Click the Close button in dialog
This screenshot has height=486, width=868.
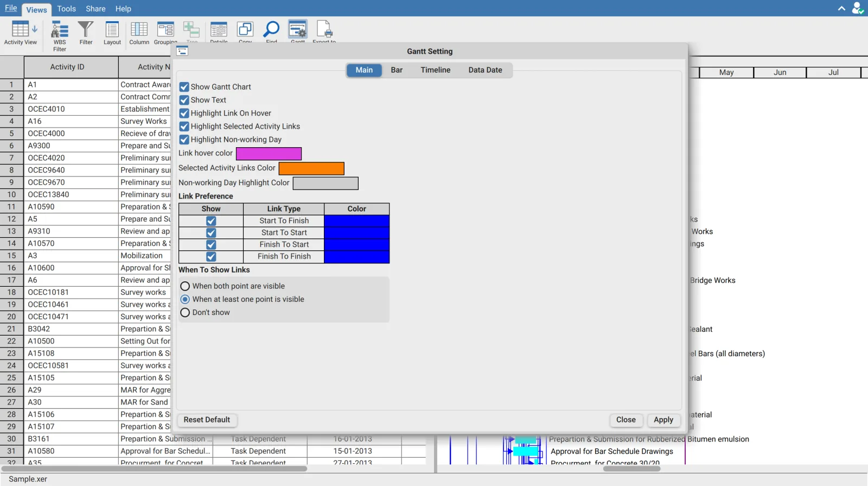pos(626,420)
